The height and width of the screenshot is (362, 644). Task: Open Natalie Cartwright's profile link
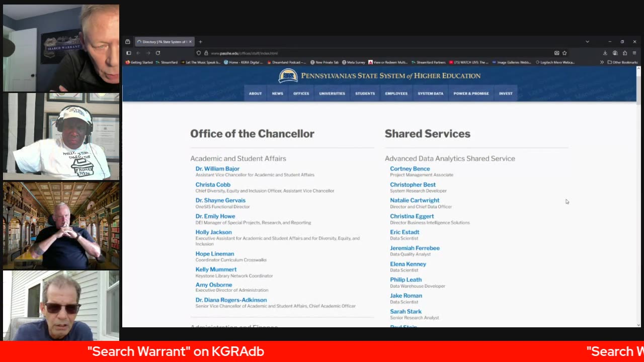click(x=415, y=200)
